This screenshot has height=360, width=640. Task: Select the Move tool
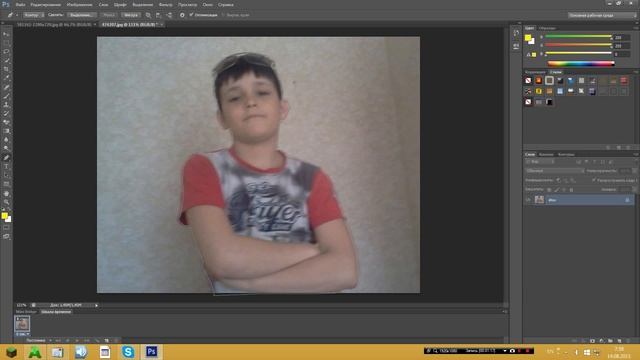point(6,34)
